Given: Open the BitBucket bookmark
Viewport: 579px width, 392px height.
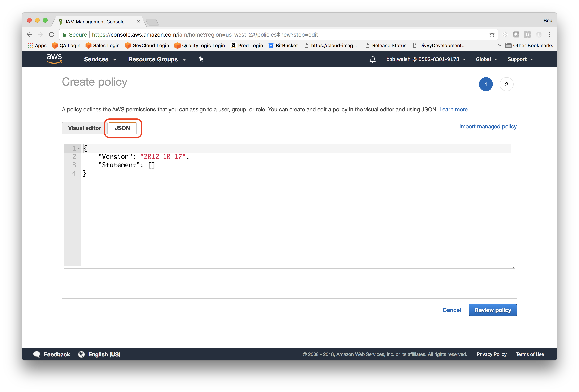Looking at the screenshot, I should tap(283, 45).
